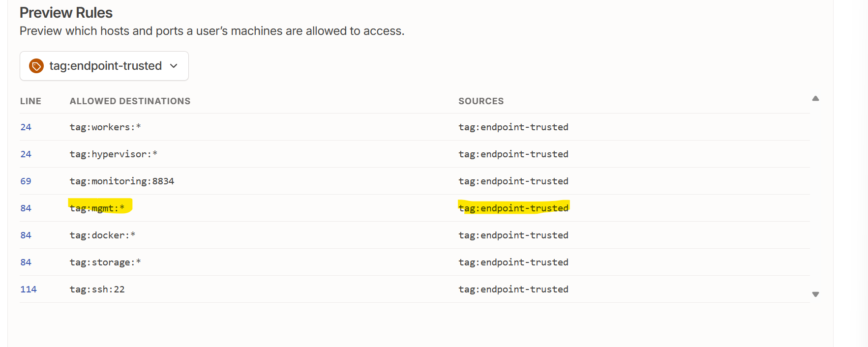Go to line 84 for tag:mgmt
Screen dimensions: 868x347
(26, 208)
